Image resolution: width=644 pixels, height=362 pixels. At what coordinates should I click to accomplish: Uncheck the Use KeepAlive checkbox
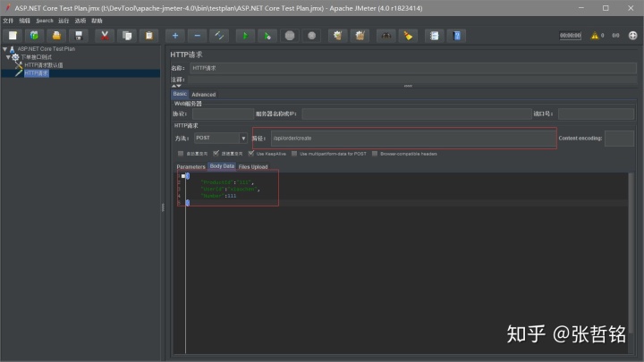point(251,153)
